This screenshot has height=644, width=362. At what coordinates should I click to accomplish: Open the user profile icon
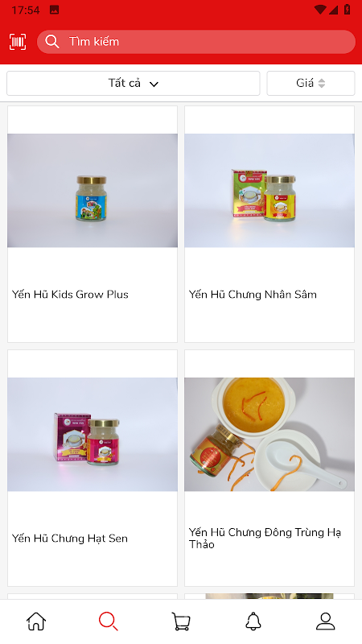click(x=326, y=621)
